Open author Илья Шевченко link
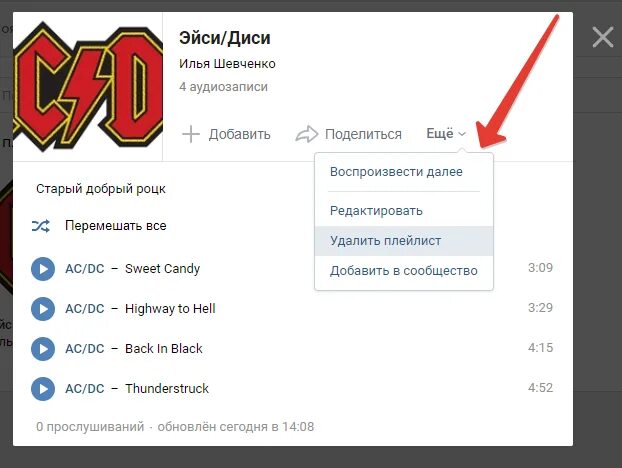The height and width of the screenshot is (468, 622). (227, 64)
